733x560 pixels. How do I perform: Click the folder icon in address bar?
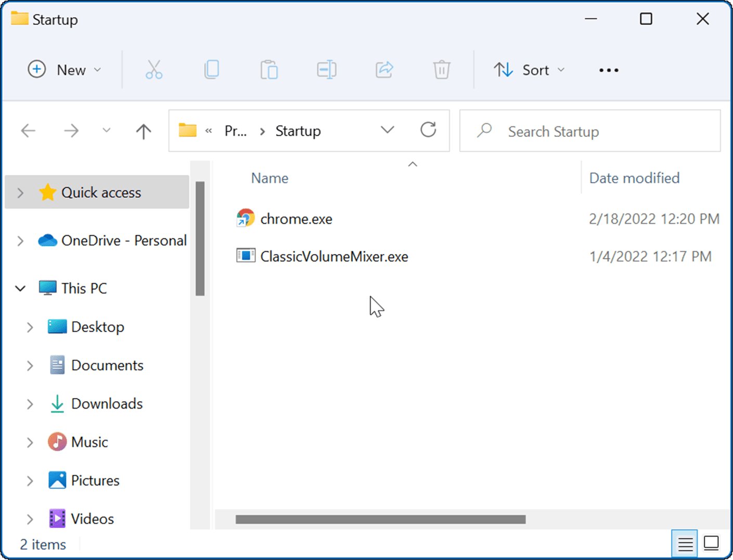[187, 130]
